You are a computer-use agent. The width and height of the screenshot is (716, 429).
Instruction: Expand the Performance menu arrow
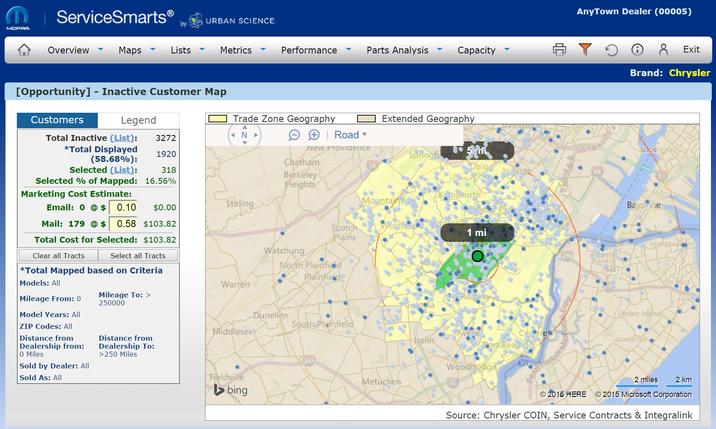[348, 49]
